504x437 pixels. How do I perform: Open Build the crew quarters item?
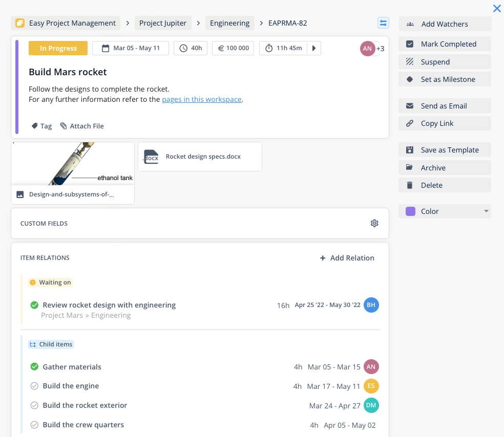click(x=83, y=425)
